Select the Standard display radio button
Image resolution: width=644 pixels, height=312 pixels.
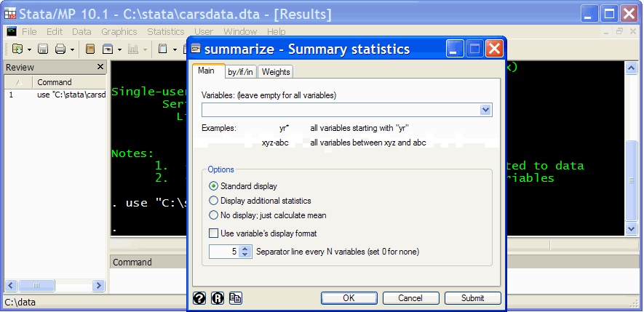pos(214,186)
